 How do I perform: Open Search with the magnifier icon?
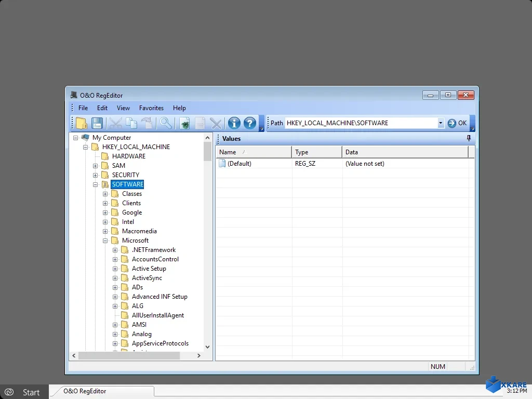166,123
